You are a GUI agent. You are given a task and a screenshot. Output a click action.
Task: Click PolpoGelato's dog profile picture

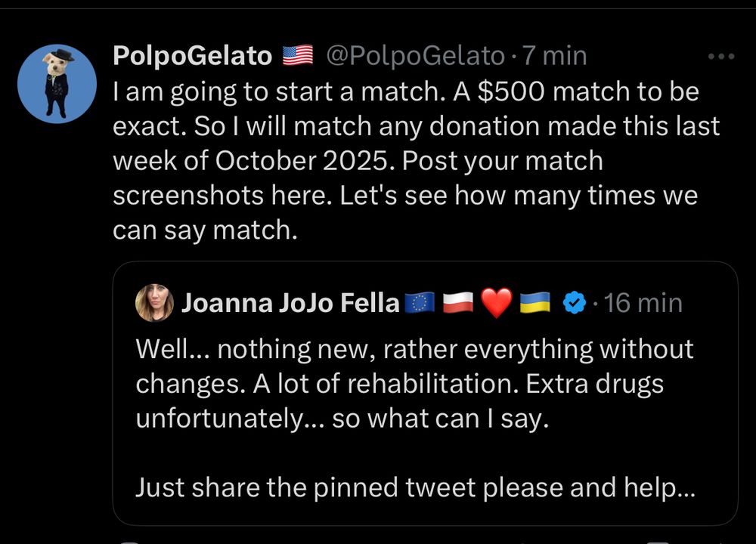pos(57,83)
